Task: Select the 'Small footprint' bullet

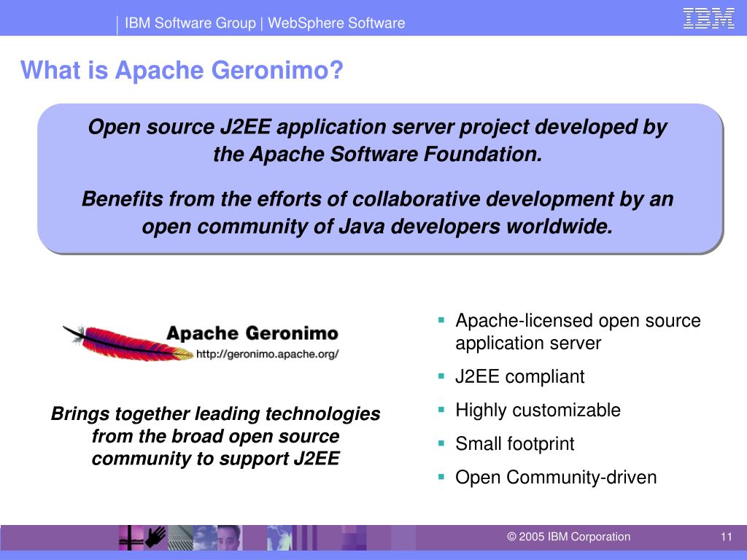Action: 514,443
